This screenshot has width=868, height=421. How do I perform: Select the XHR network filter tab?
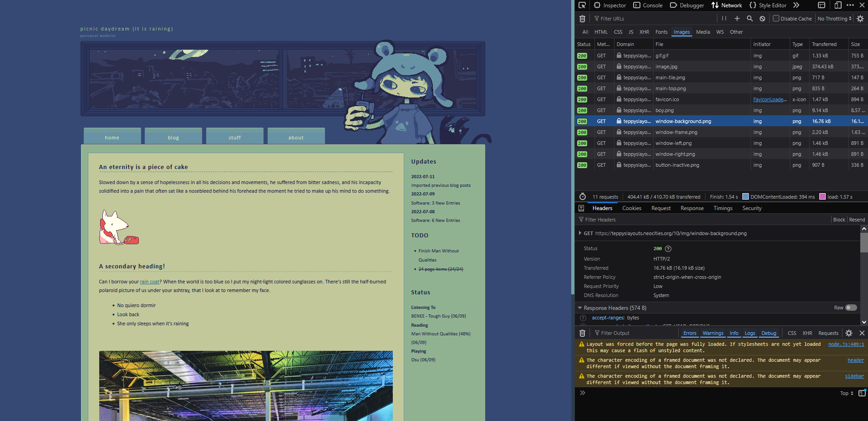coord(644,32)
